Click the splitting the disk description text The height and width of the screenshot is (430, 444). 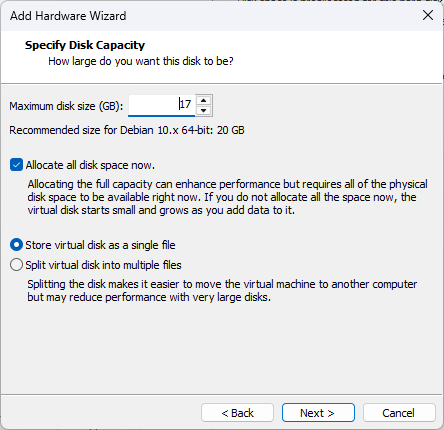(222, 291)
